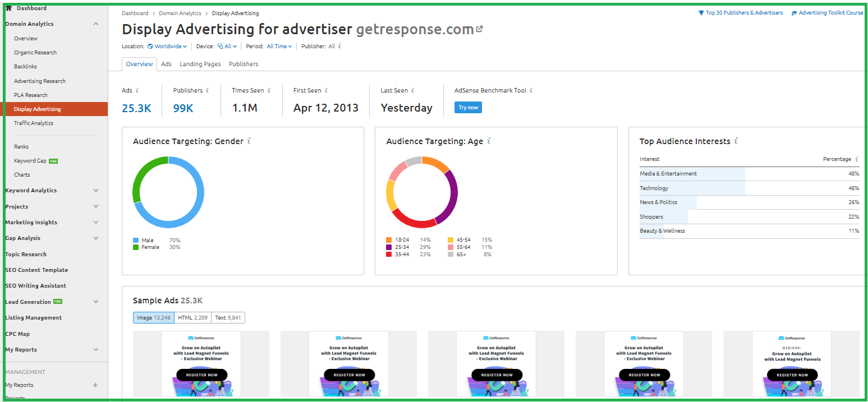Select the Image 13,246 sample ads filter

coord(154,318)
